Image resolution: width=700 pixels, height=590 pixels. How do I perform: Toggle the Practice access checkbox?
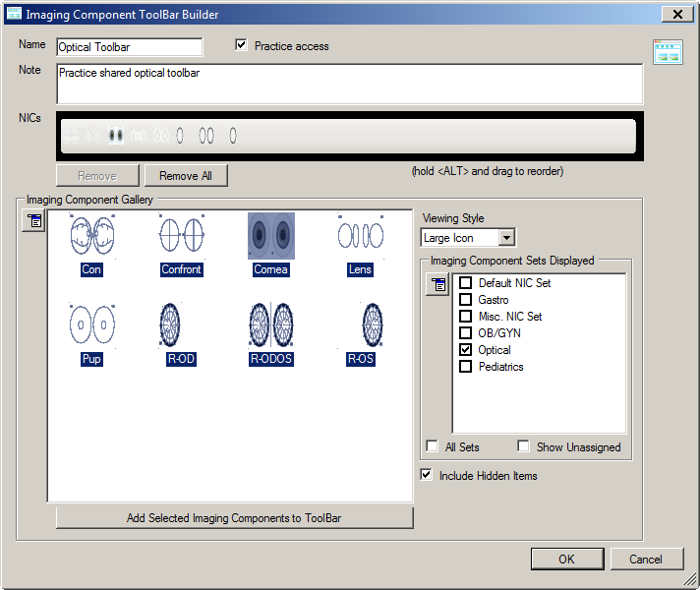coord(241,45)
